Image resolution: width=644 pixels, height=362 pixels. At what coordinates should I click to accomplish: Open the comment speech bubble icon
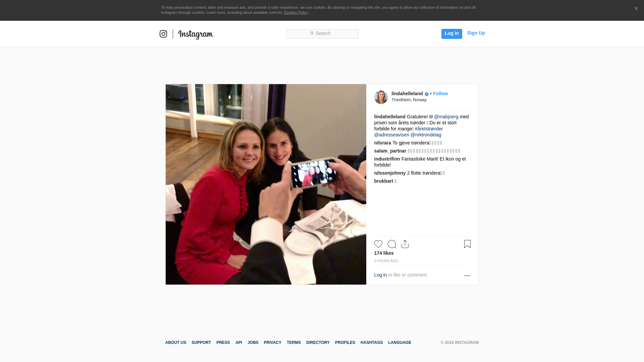(392, 244)
